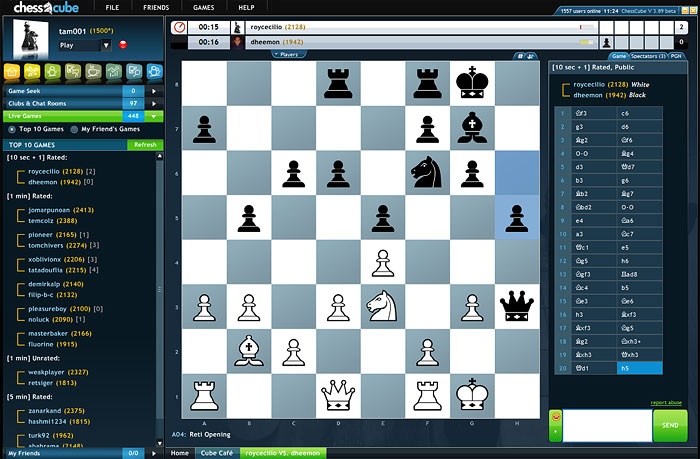Click the smiley emoticon button by chat box
Viewport: 700px width, 459px height.
coord(556,418)
